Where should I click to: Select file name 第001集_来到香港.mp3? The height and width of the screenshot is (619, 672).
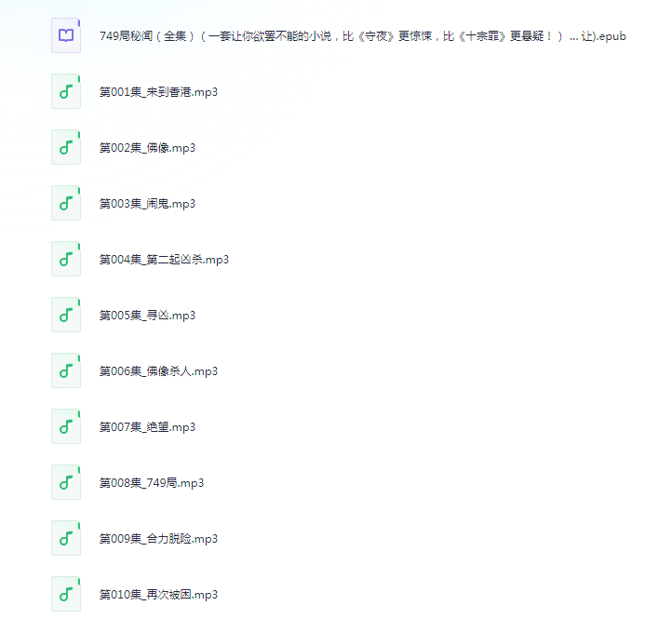click(x=158, y=92)
